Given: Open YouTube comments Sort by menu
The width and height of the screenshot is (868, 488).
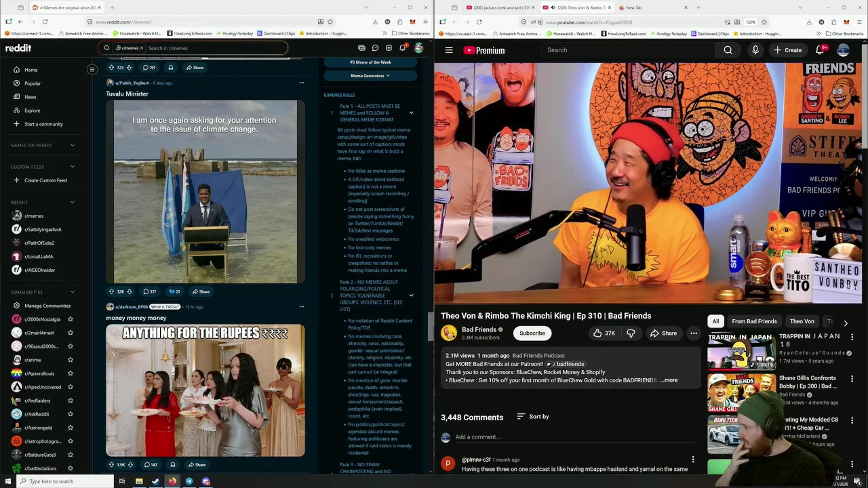Looking at the screenshot, I should pyautogui.click(x=533, y=417).
